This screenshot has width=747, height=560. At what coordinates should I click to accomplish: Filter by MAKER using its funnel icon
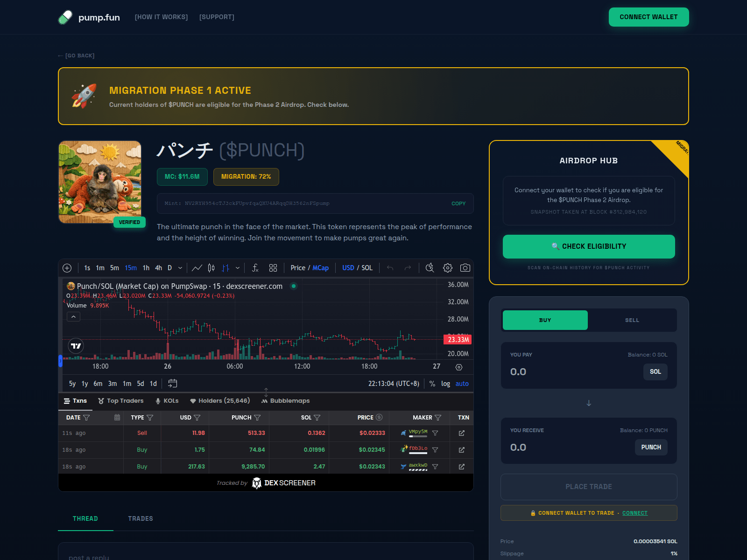(438, 418)
